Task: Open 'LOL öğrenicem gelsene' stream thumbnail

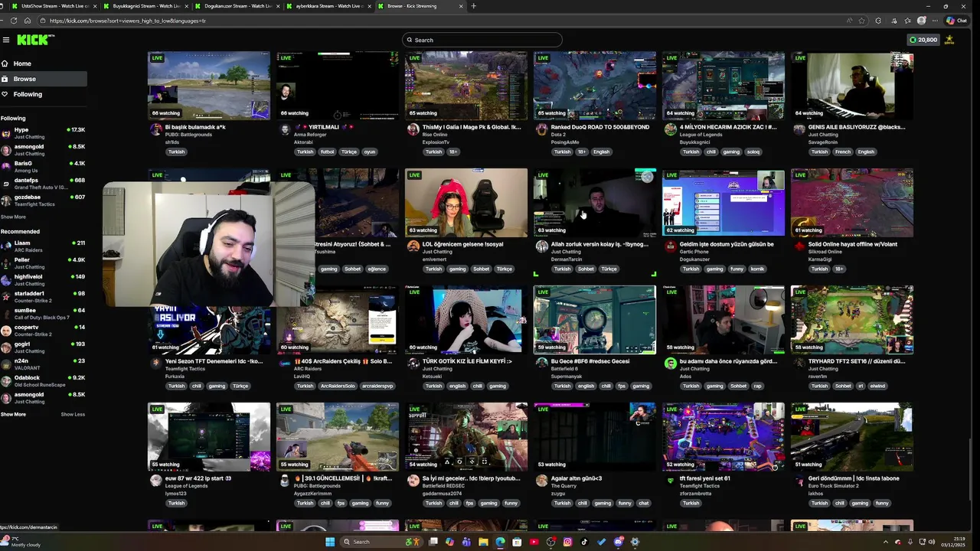Action: pos(466,202)
